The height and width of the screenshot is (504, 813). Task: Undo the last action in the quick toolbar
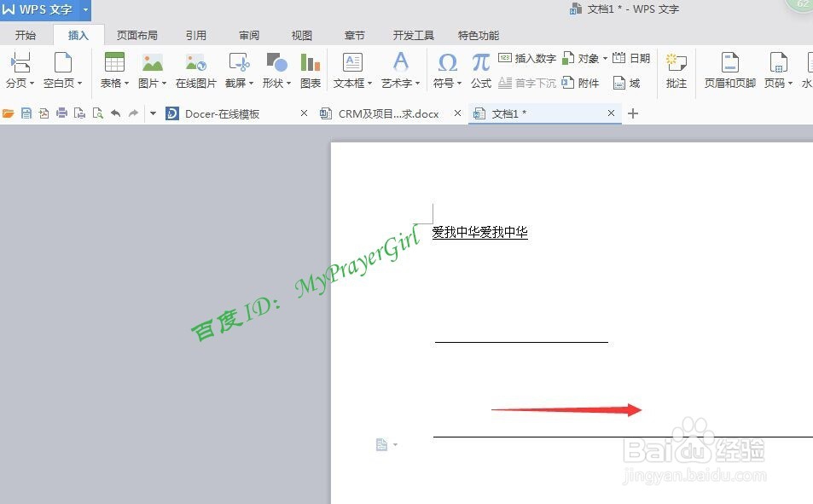pos(117,113)
